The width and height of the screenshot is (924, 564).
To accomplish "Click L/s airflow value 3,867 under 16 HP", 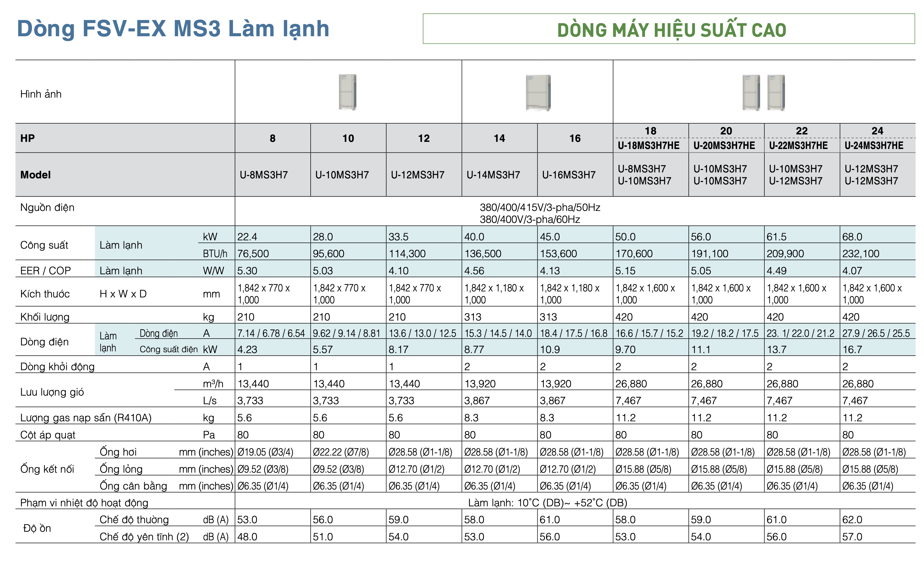I will click(x=553, y=401).
